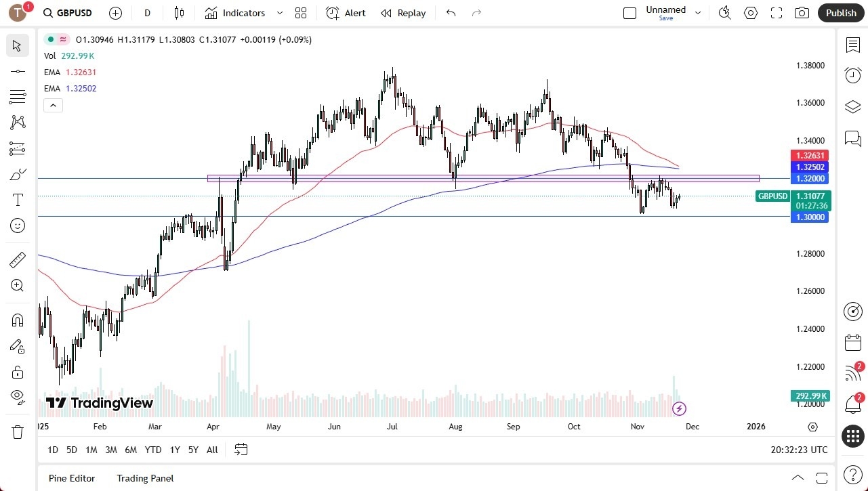868x491 pixels.
Task: Open the XABCD pattern drawing tool
Action: (18, 123)
